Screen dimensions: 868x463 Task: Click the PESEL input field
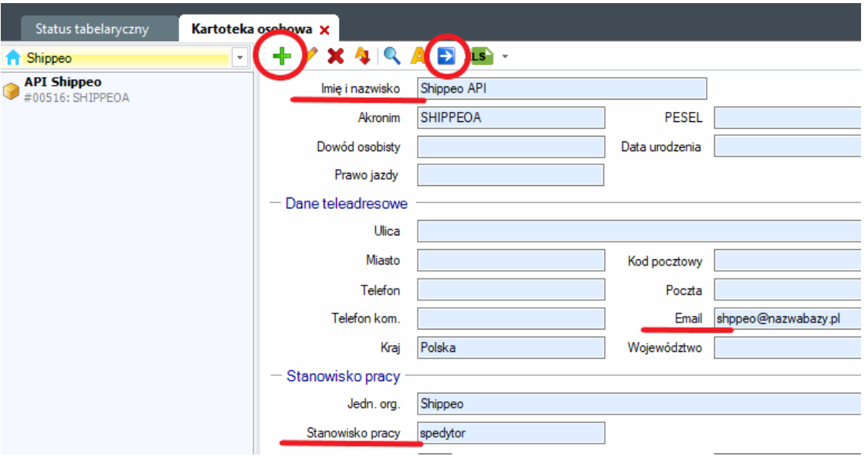tap(788, 118)
